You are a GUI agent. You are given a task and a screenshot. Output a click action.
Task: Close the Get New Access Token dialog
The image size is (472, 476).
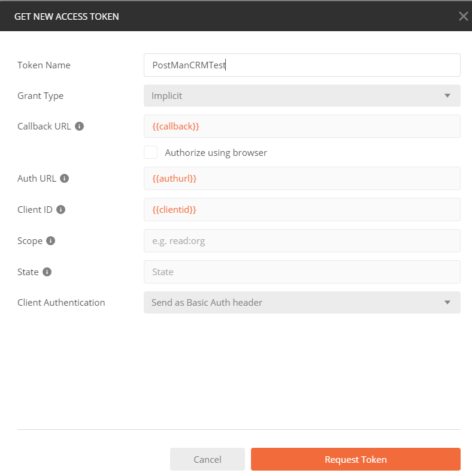pos(463,16)
